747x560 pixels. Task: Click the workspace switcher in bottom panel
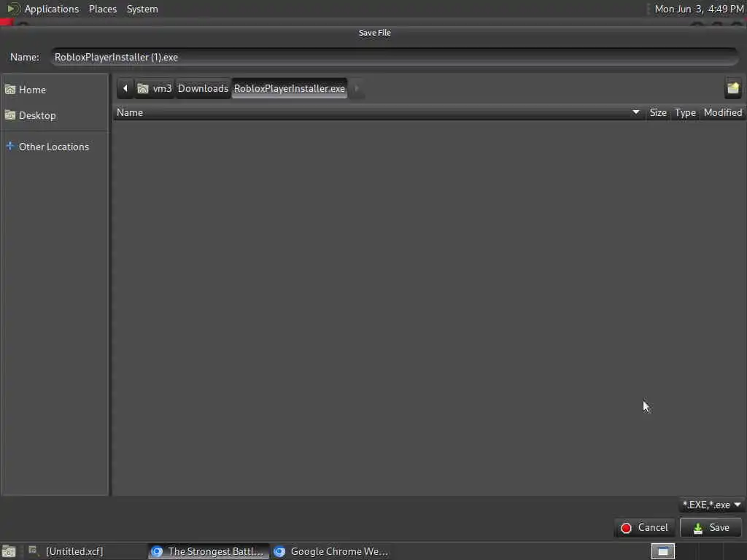(662, 551)
